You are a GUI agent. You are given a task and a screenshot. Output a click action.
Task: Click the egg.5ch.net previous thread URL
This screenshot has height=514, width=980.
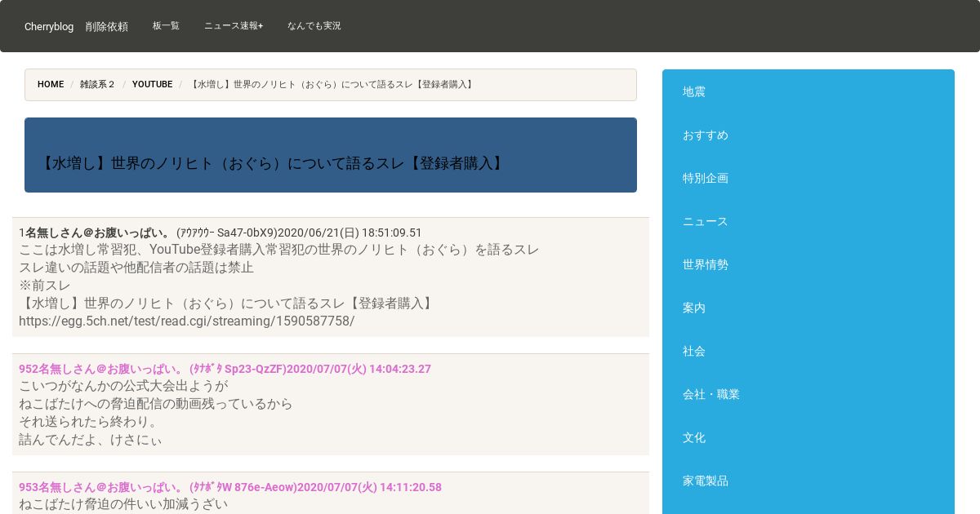[187, 321]
